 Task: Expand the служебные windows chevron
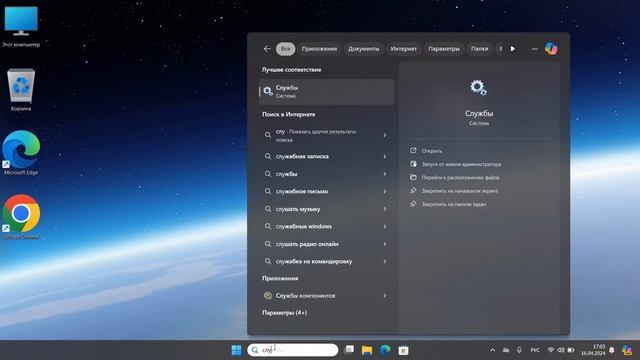click(384, 227)
